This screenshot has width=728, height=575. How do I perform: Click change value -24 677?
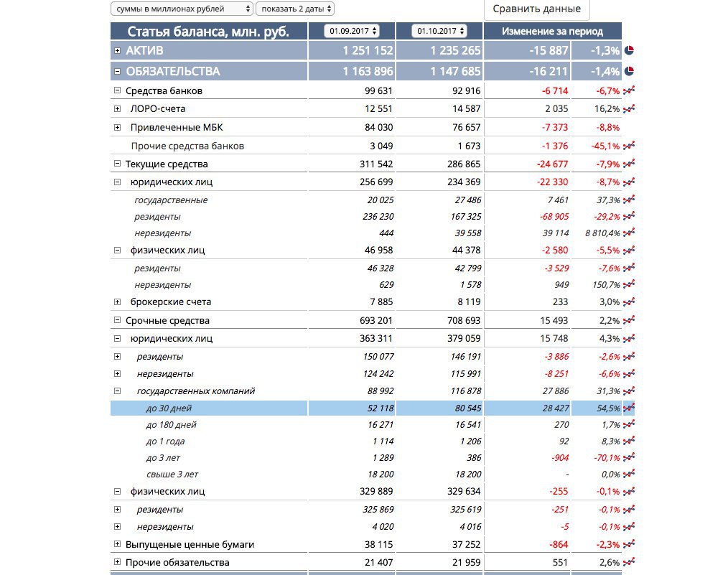pos(553,164)
